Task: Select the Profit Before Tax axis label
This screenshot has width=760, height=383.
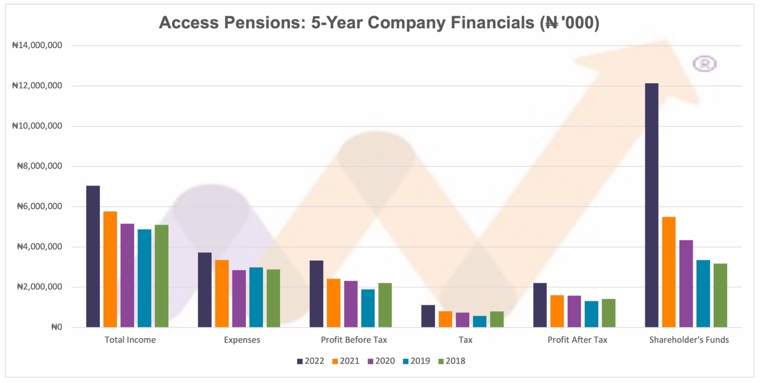Action: (x=354, y=340)
